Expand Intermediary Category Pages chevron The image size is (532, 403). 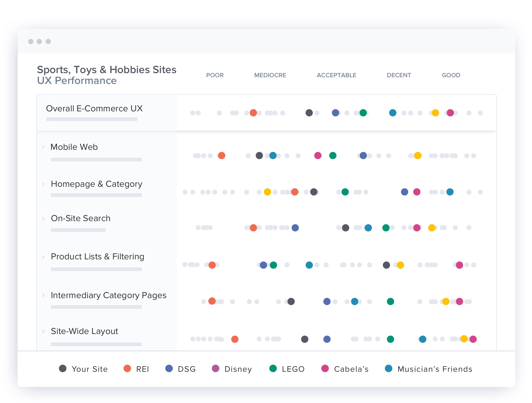[x=43, y=295]
